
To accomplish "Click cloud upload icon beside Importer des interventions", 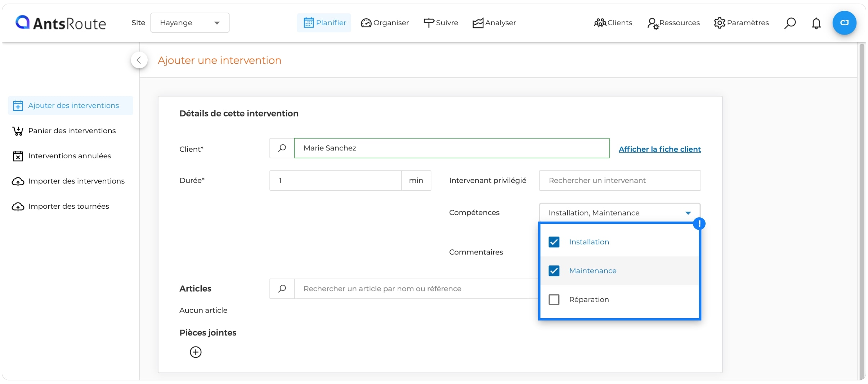I will click(18, 181).
